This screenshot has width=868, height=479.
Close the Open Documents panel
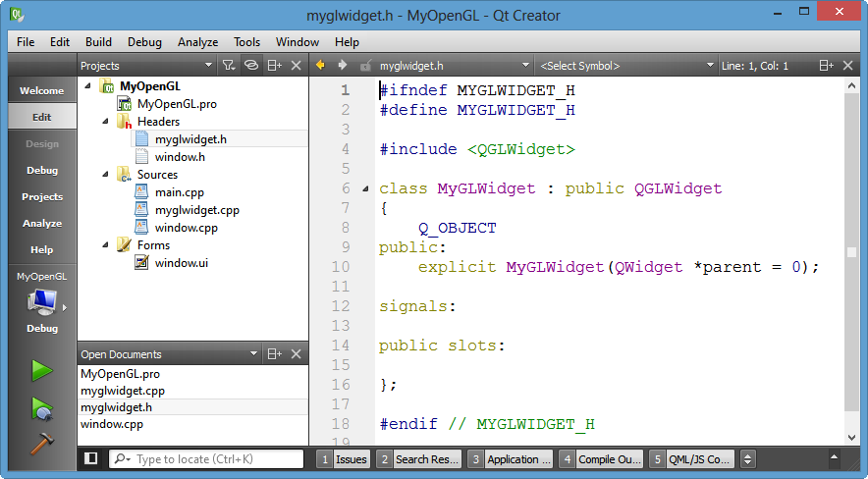(297, 354)
